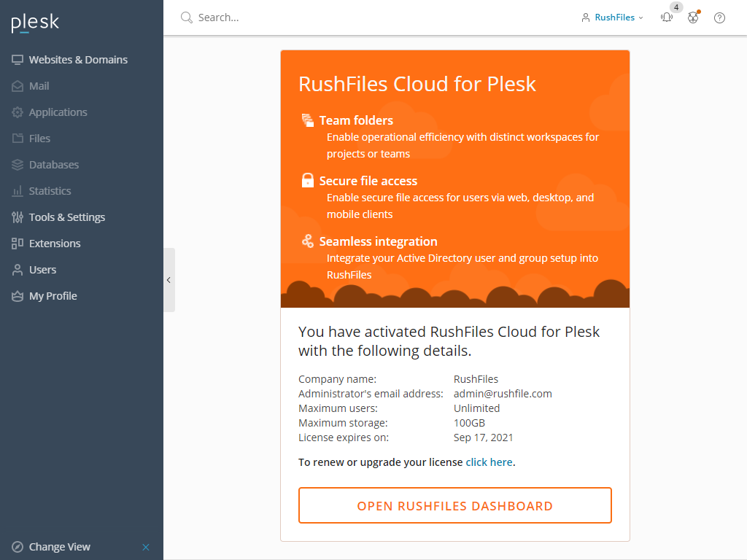Click the Mail envelope icon
Viewport: 747px width, 560px height.
[18, 86]
